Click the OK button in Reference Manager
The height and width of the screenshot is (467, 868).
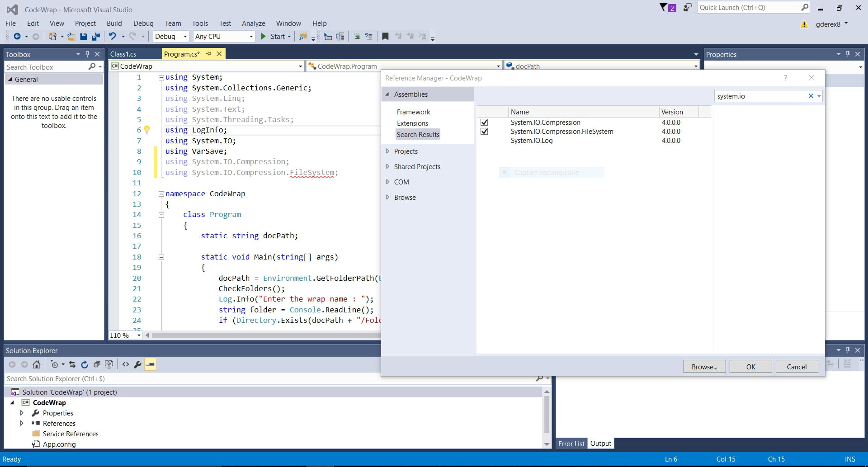[750, 367]
